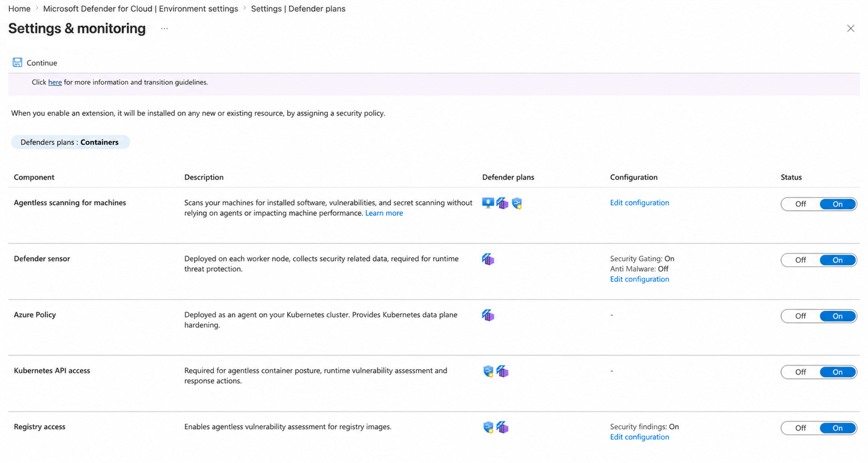Go to Home breadcrumb
Screen dimensions: 868x463
[x=19, y=8]
